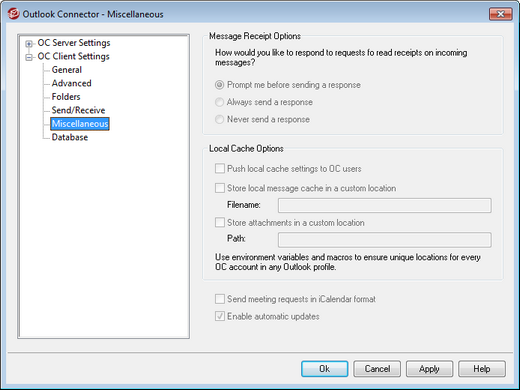
Task: Expand the OC Server Settings node
Action: [29, 44]
